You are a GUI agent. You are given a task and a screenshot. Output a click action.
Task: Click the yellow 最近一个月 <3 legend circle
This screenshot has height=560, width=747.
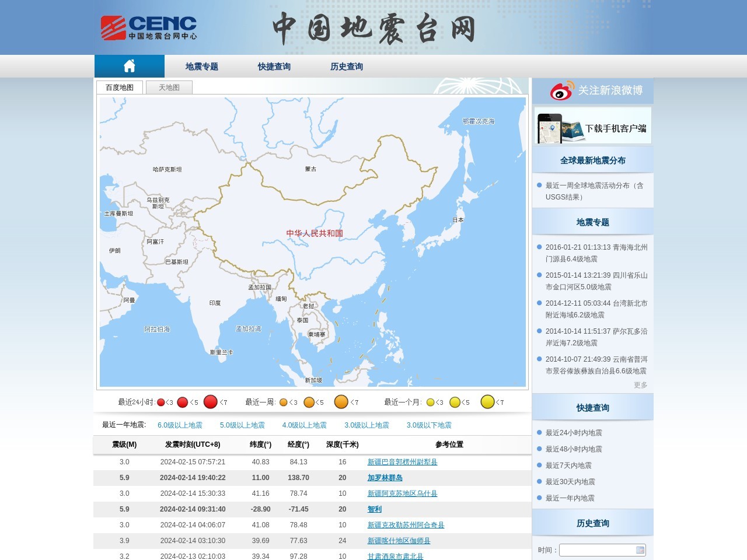tap(431, 402)
